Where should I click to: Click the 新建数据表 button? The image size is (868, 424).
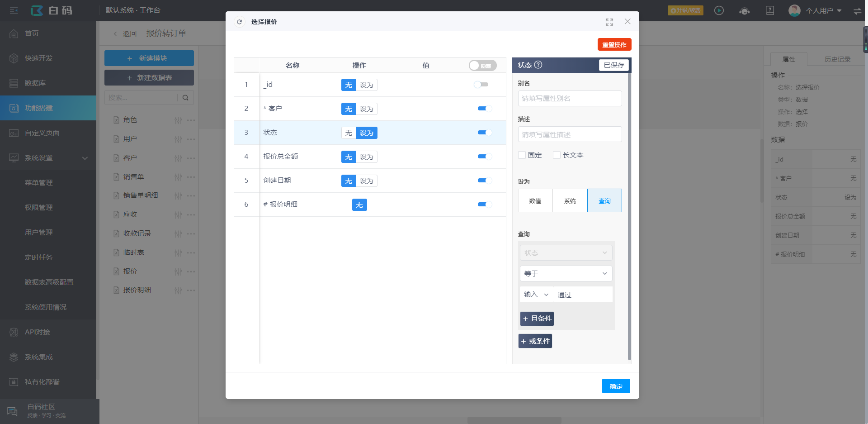(149, 78)
